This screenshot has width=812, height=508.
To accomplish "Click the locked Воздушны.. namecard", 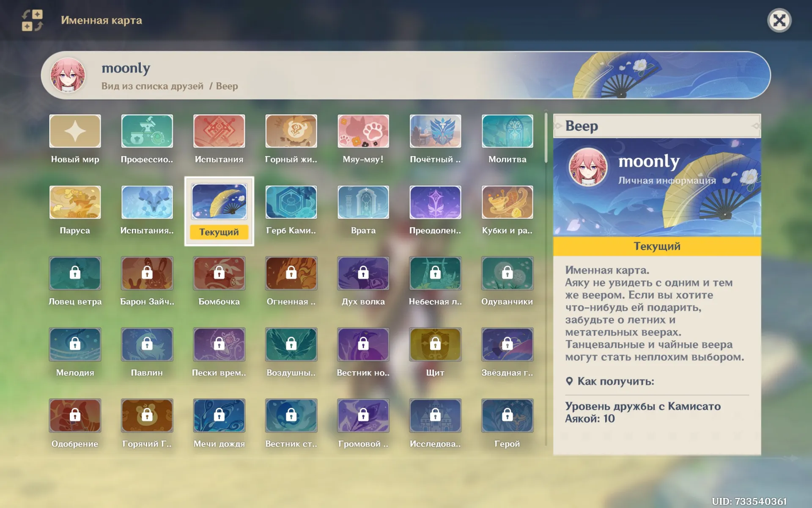I will [291, 345].
